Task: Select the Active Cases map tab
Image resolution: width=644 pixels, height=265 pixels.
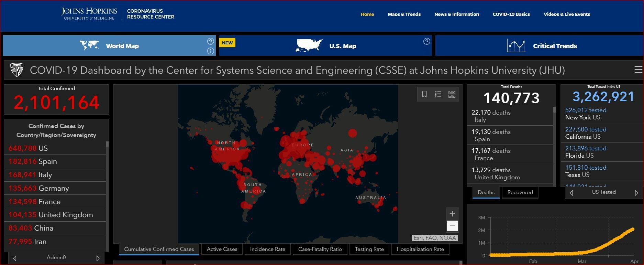Action: click(222, 249)
